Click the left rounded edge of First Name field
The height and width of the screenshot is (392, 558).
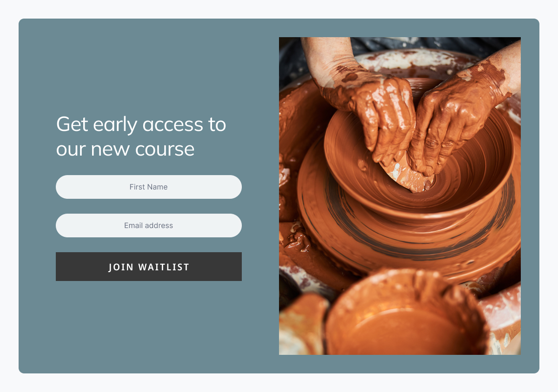click(63, 187)
